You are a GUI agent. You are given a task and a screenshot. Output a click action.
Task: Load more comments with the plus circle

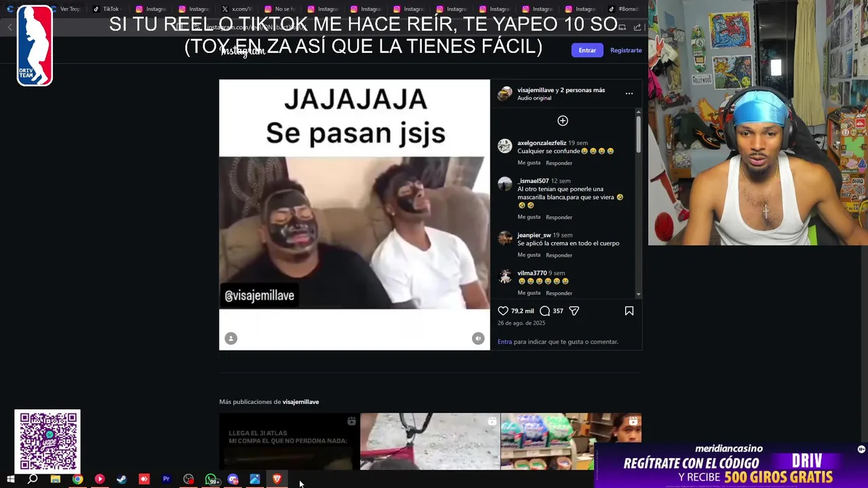coord(562,121)
